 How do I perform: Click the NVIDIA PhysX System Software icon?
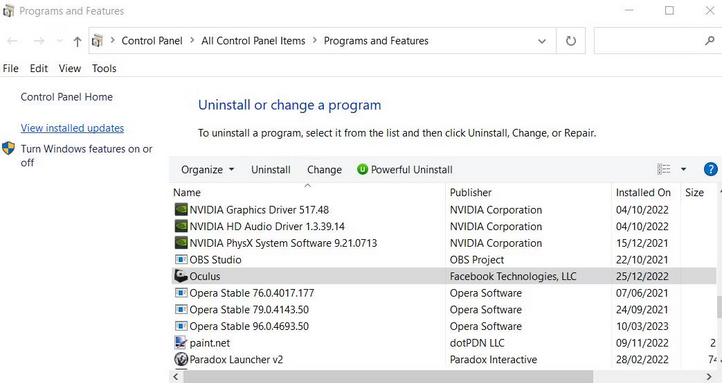pos(181,243)
